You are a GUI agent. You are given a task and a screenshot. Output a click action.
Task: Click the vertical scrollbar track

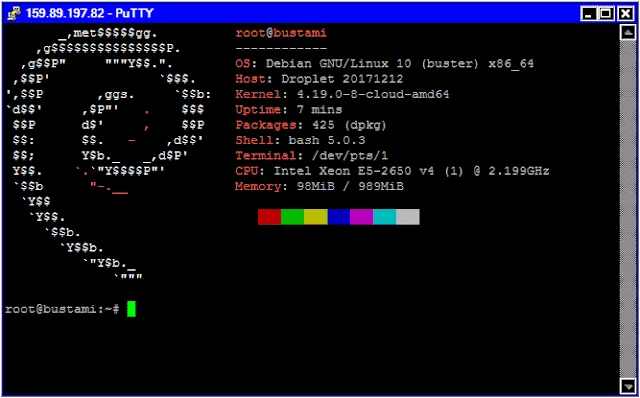coord(627,209)
